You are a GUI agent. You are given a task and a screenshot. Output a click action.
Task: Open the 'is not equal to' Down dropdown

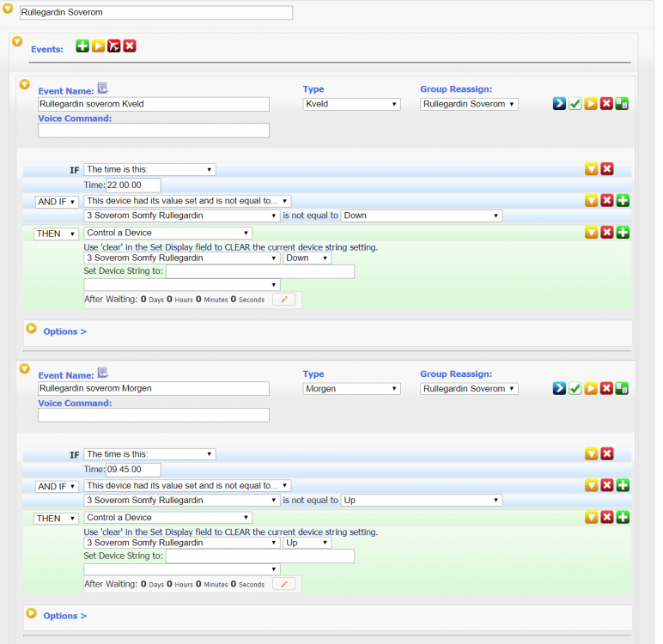[x=421, y=216]
